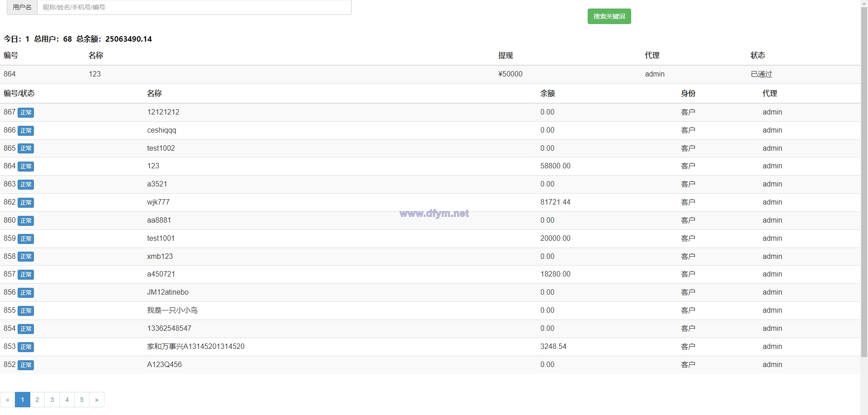Select the name 家和万事兴A13145201314520
The height and width of the screenshot is (415, 868).
pos(196,346)
